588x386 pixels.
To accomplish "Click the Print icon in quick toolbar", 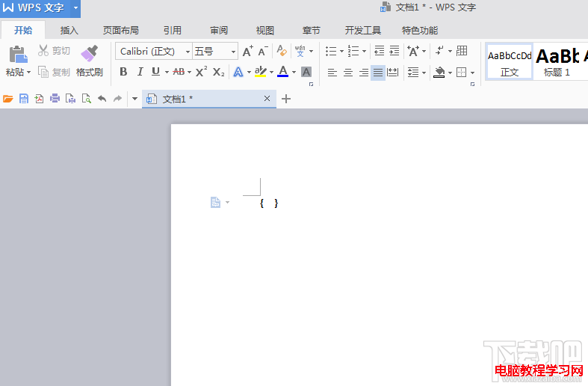I will (x=55, y=99).
